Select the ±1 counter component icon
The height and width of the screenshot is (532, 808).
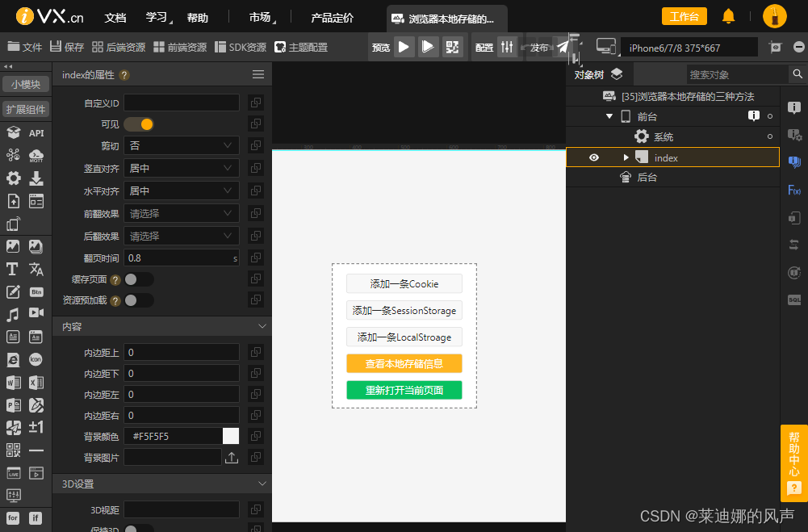[36, 427]
